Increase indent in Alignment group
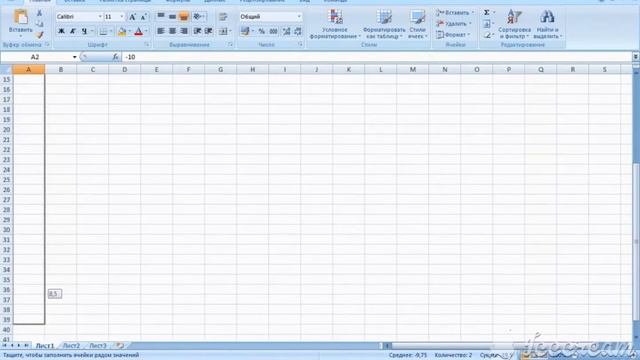 point(209,31)
